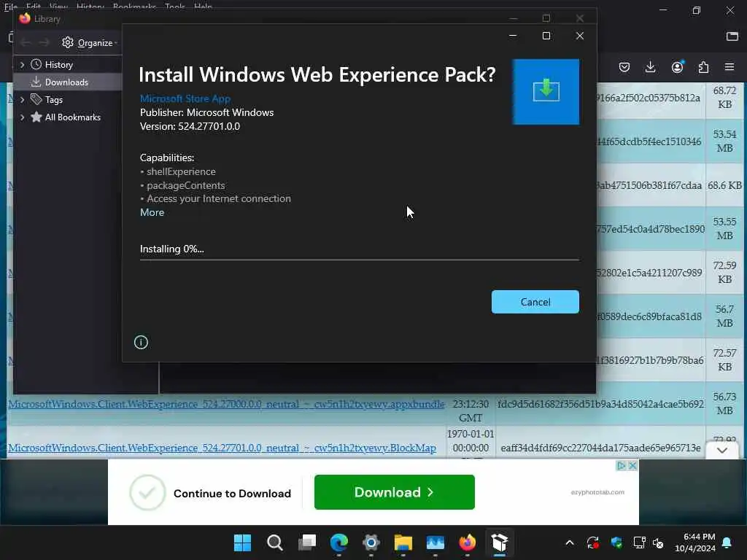Open Windows Security shield tray icon
The height and width of the screenshot is (560, 747).
pyautogui.click(x=616, y=542)
